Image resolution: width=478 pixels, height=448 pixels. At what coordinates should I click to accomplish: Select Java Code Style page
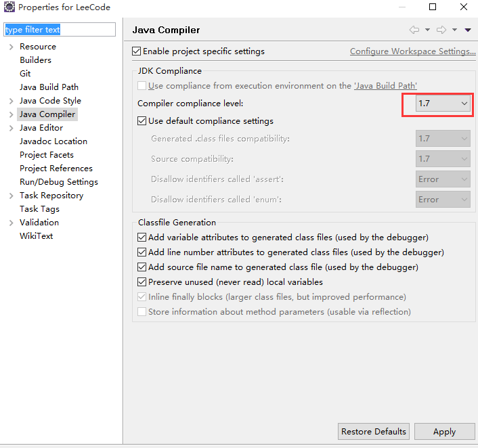coord(50,101)
